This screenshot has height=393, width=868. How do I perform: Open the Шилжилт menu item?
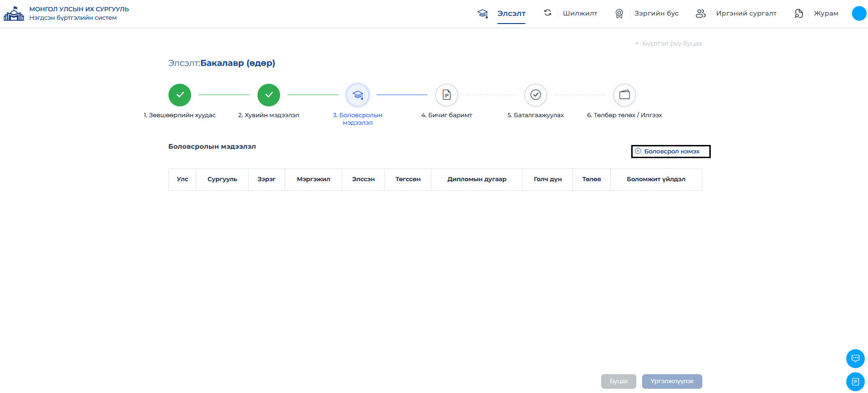580,13
